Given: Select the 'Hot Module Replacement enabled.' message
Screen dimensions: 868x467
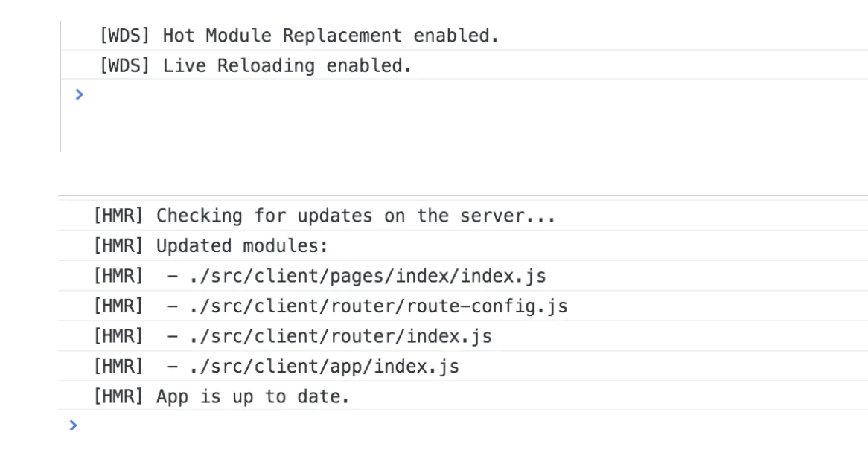Looking at the screenshot, I should coord(331,36).
